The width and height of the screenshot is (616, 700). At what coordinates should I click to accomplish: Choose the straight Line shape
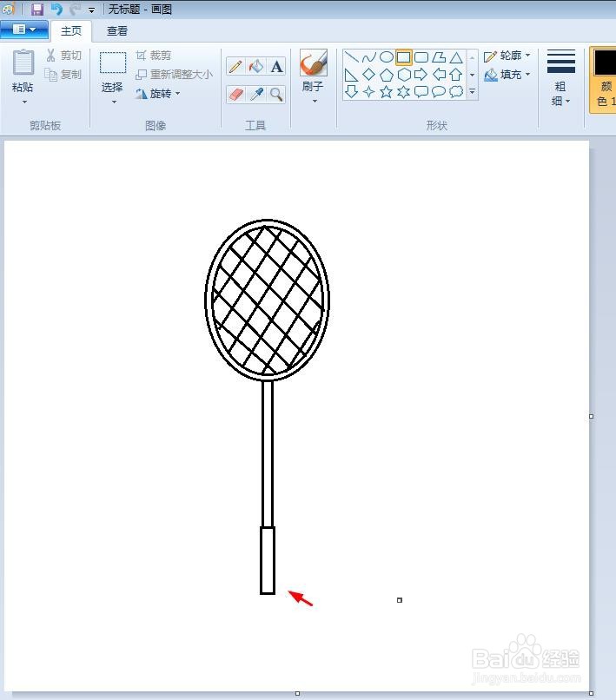point(352,57)
